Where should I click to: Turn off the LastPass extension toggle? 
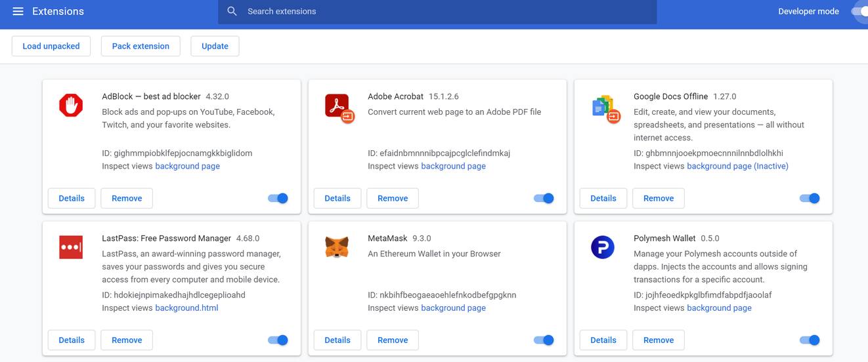(x=278, y=340)
